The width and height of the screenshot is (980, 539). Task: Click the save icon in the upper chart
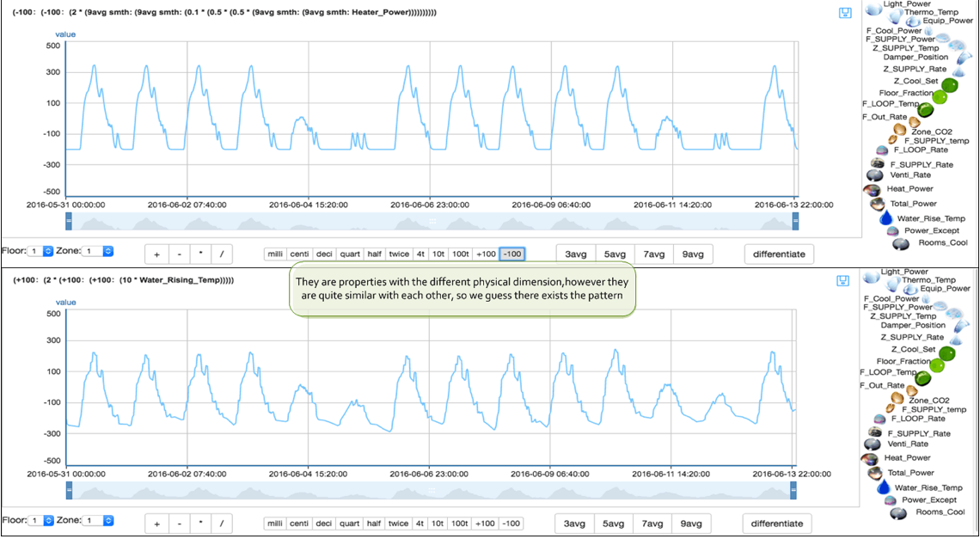click(845, 13)
